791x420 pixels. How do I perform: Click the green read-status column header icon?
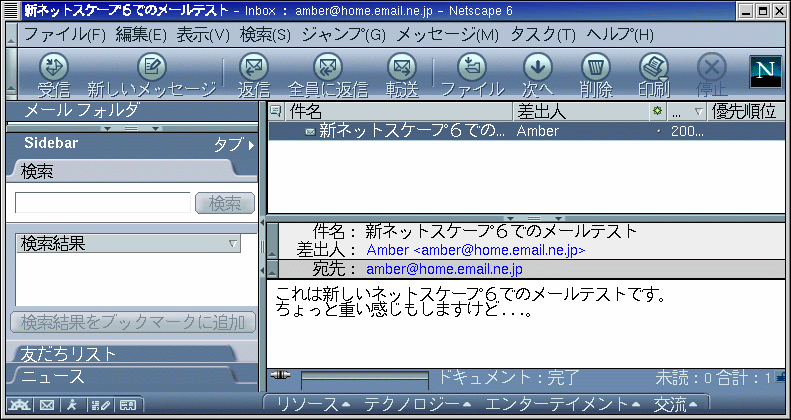pos(657,111)
